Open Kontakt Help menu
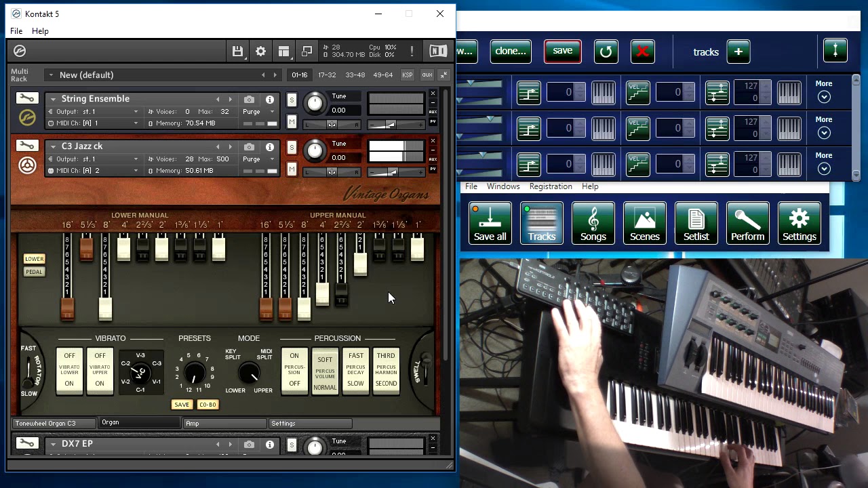 click(x=40, y=31)
